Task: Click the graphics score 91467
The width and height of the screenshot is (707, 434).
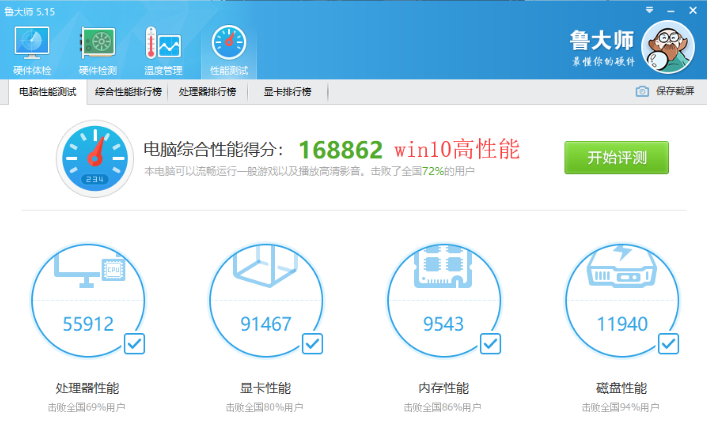Action: pos(266,324)
